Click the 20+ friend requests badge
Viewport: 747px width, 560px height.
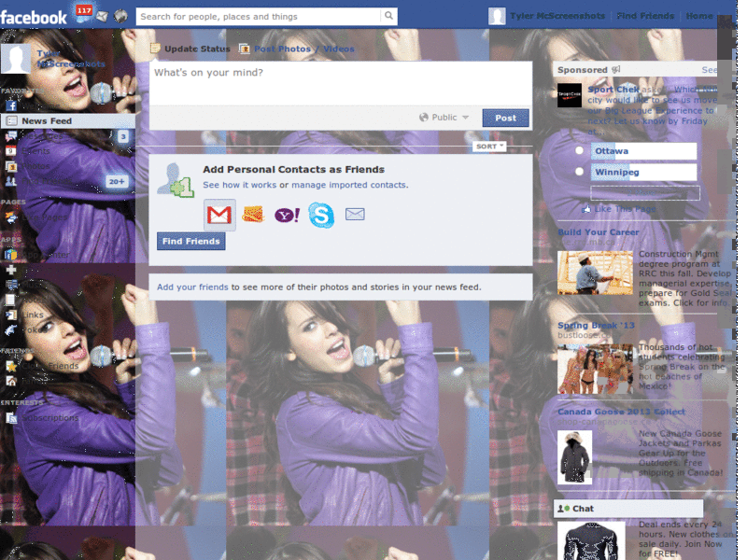pyautogui.click(x=117, y=181)
